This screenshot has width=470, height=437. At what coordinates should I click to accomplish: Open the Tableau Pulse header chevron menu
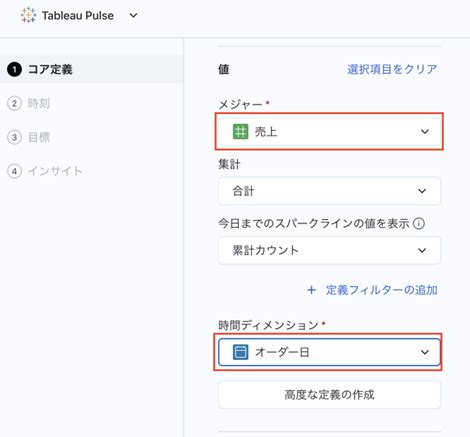click(x=133, y=15)
